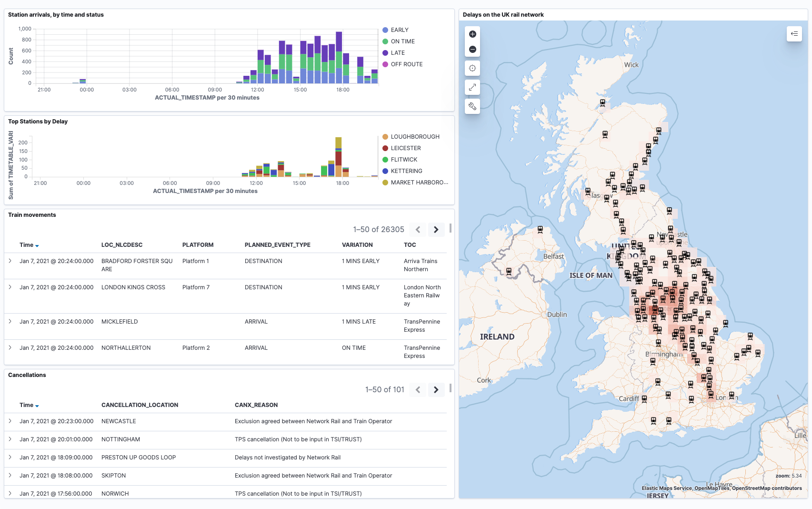Open the Elastic Maps Service attribution link
The height and width of the screenshot is (509, 812).
click(666, 488)
